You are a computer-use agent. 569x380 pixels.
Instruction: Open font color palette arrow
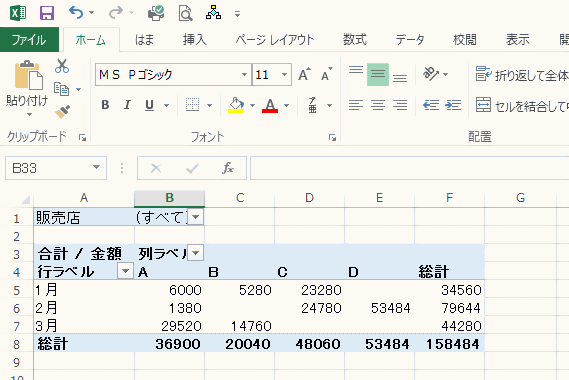click(x=287, y=105)
